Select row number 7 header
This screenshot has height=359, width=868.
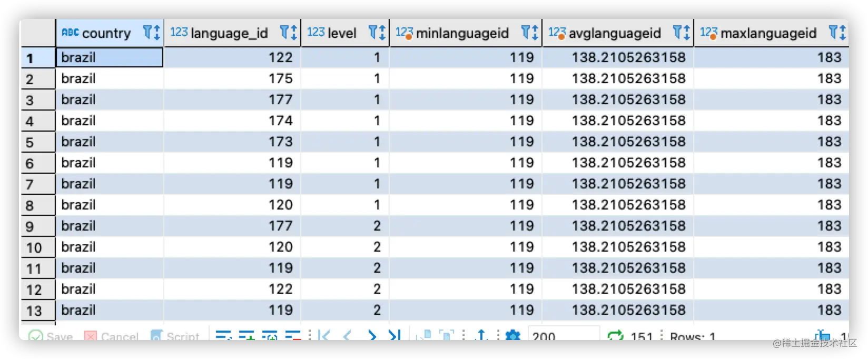pos(38,184)
